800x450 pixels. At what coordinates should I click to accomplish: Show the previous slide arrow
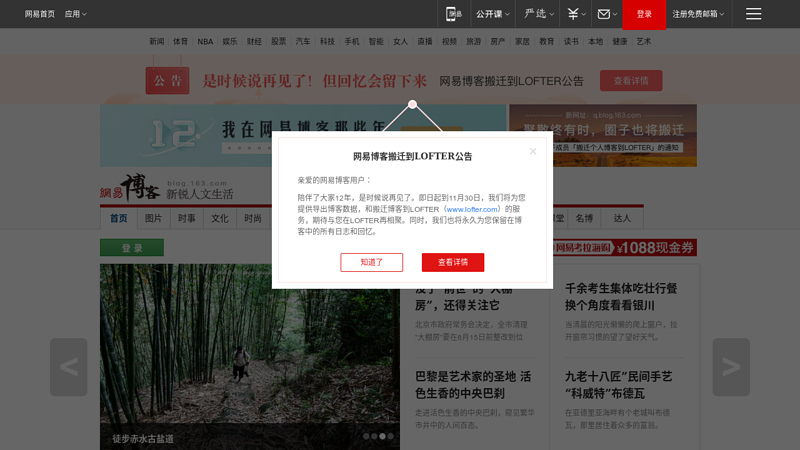pyautogui.click(x=69, y=367)
